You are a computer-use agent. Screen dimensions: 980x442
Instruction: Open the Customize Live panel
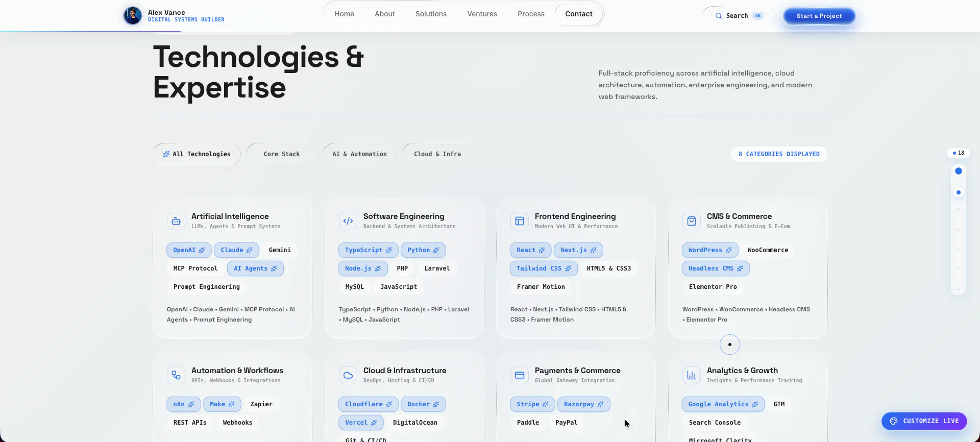tap(924, 421)
